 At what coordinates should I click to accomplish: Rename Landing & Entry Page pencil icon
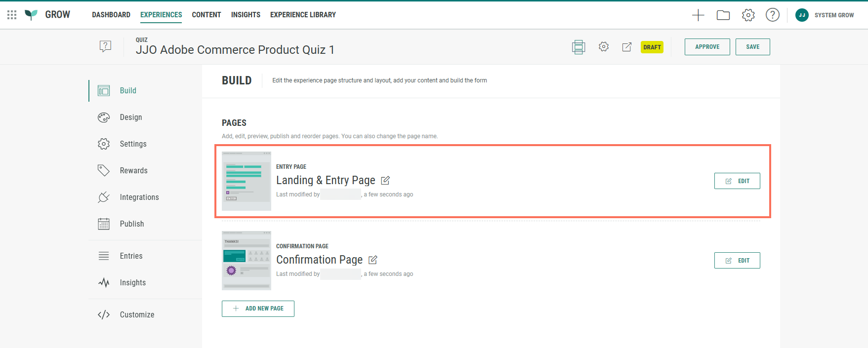coord(386,181)
